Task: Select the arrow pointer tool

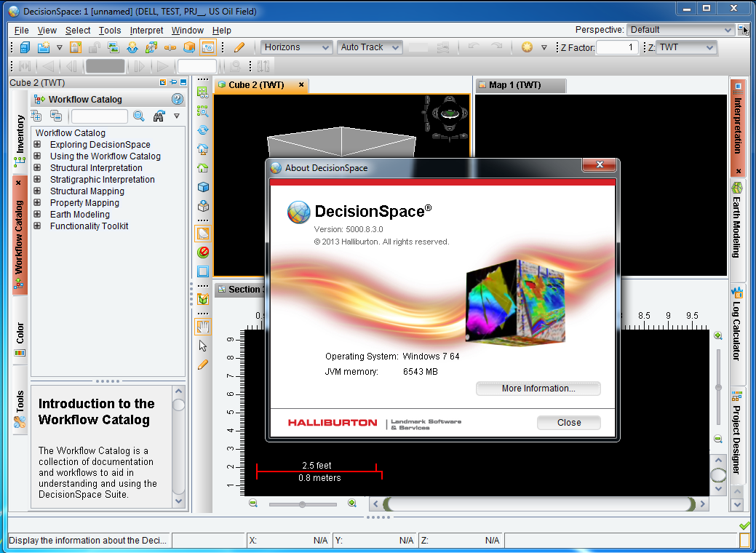Action: pos(203,346)
